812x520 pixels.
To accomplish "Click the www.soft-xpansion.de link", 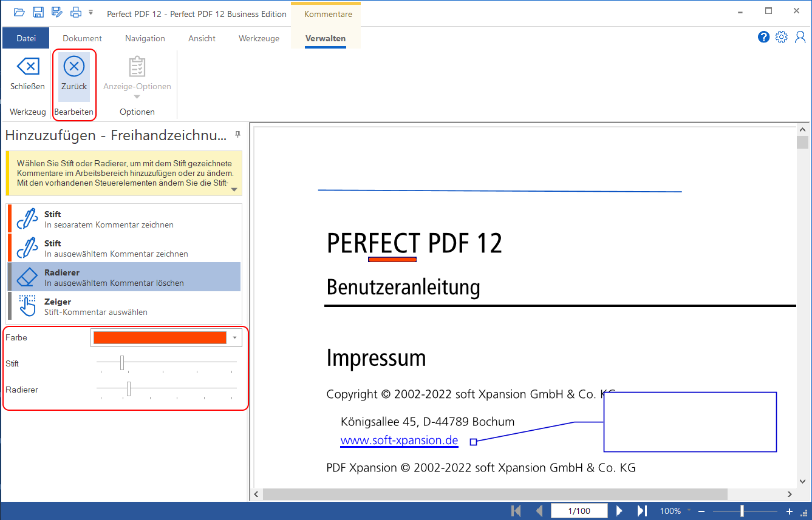I will (x=399, y=441).
